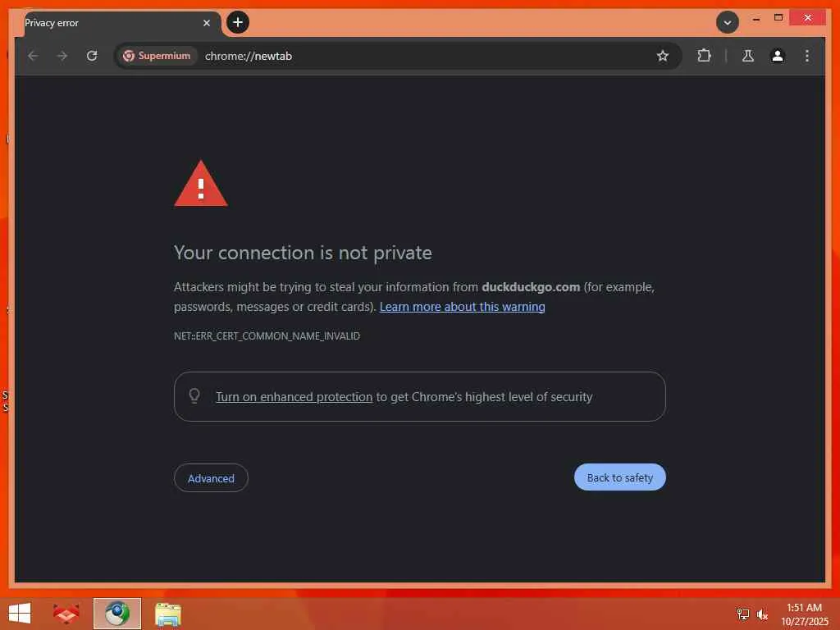Click the Supermium site info chip
Image resolution: width=840 pixels, height=630 pixels.
point(157,56)
